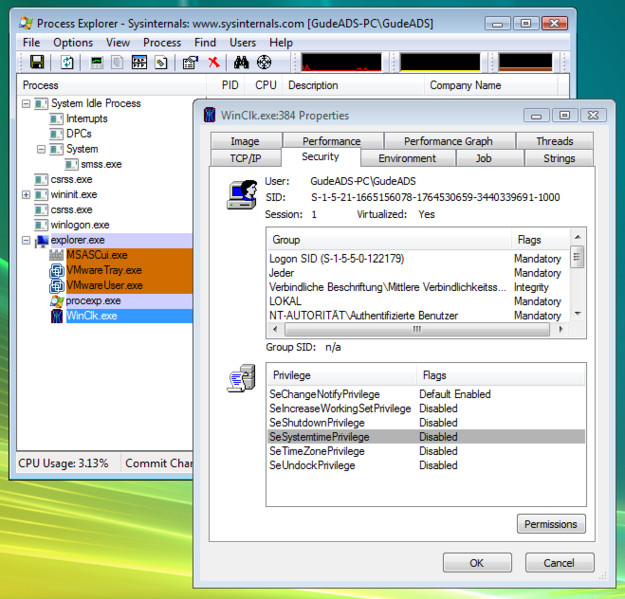Screen dimensions: 625x599
Task: Click the Refresh Now toolbar icon
Action: tap(67, 62)
